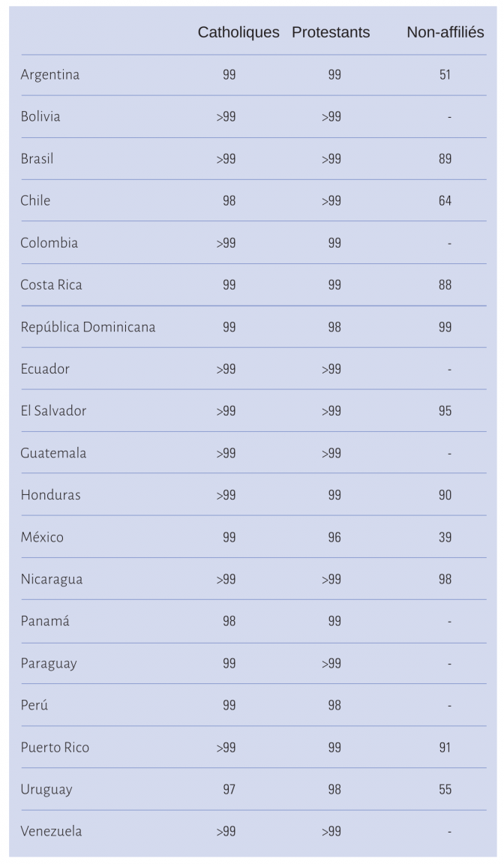Click the Protestants column header
This screenshot has height=864, width=504.
[x=331, y=32]
